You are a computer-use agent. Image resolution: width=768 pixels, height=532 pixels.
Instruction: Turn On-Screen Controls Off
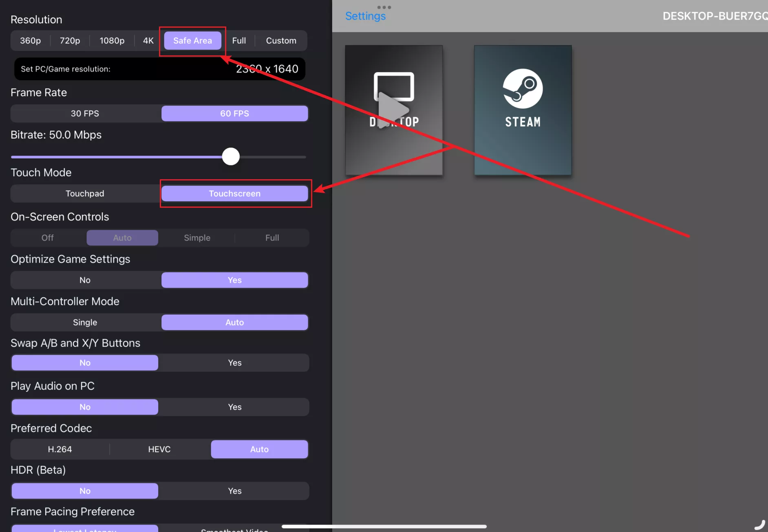pyautogui.click(x=48, y=238)
